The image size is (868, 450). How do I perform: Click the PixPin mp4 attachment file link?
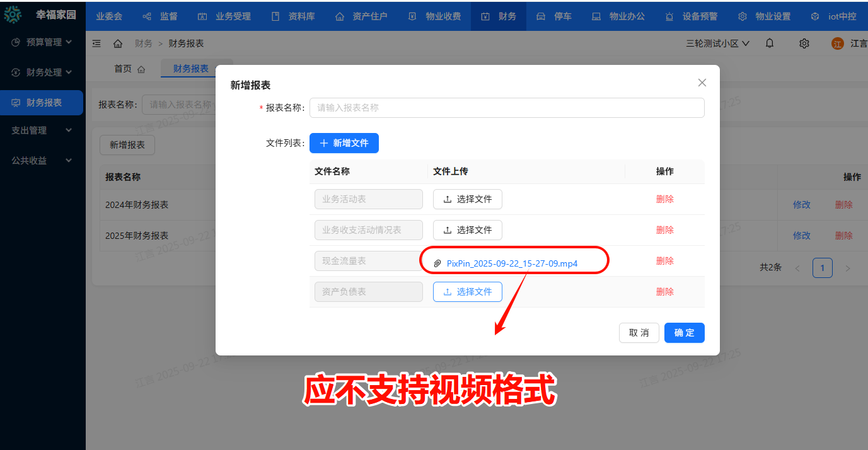[x=512, y=263]
